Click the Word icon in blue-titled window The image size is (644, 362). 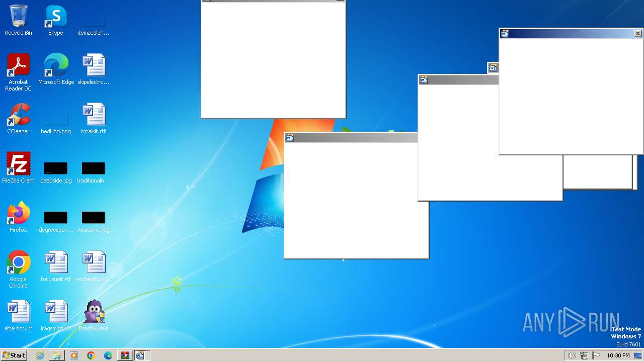[x=505, y=34]
